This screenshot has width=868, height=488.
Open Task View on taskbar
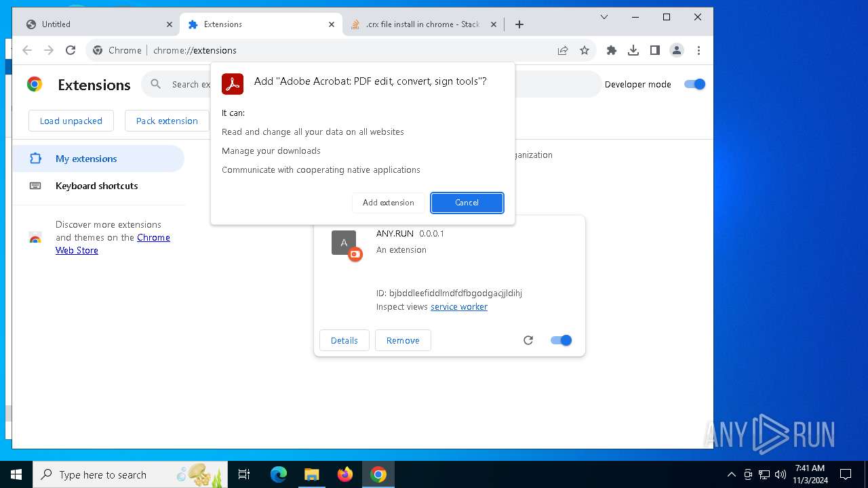point(244,474)
